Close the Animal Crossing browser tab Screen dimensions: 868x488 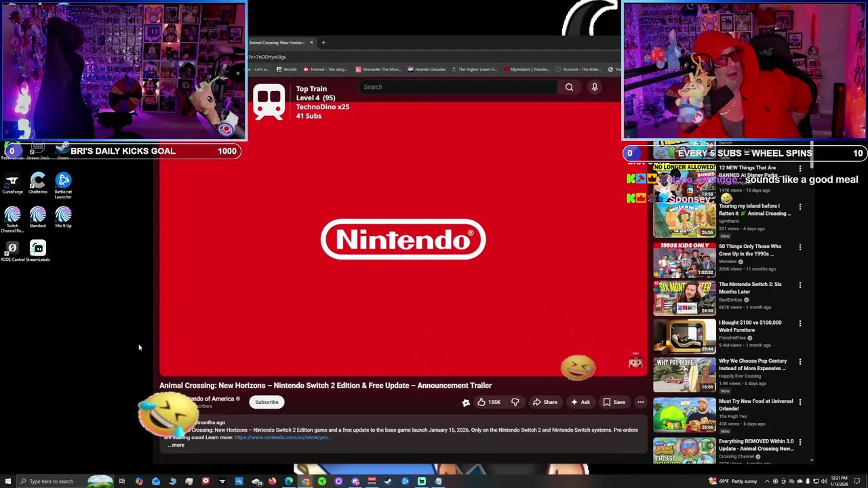[311, 43]
